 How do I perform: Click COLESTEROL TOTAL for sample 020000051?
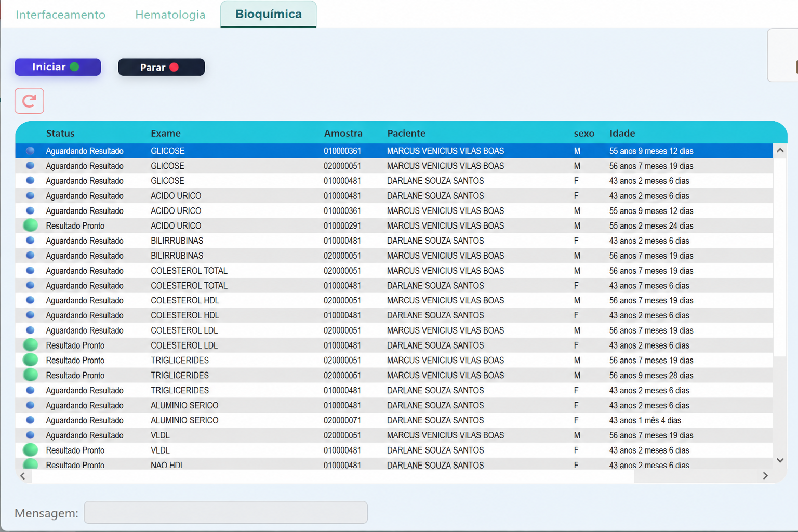[x=189, y=271]
